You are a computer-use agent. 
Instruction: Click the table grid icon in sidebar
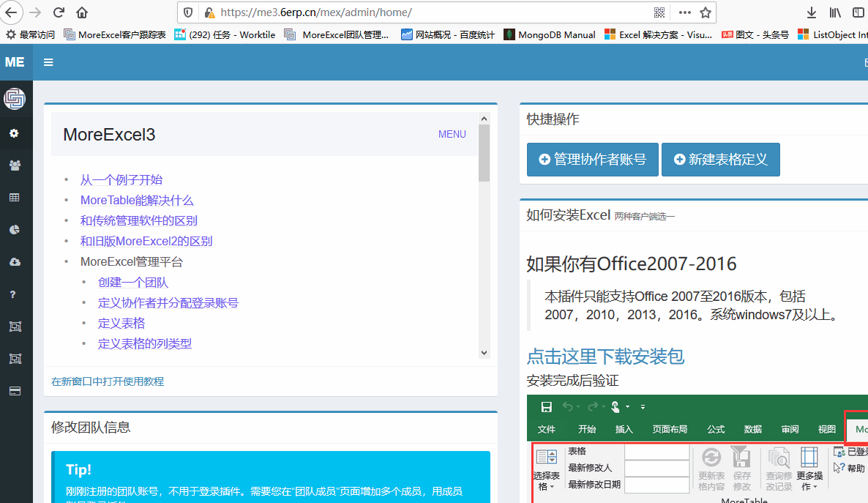(14, 198)
